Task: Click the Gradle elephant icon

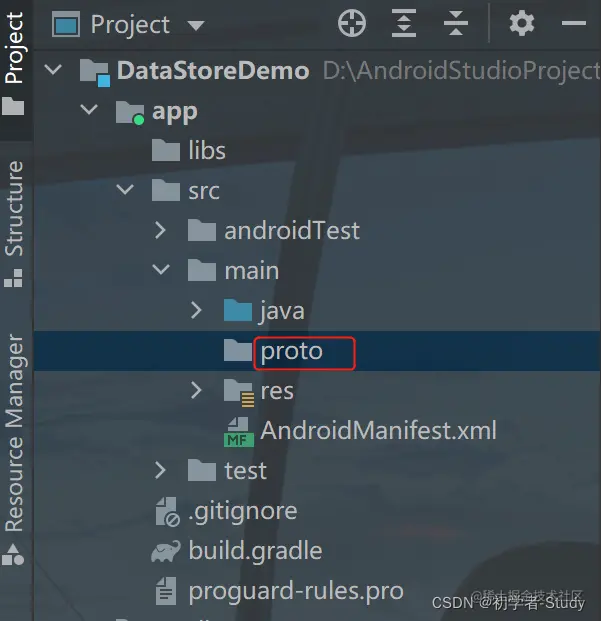Action: [x=166, y=551]
